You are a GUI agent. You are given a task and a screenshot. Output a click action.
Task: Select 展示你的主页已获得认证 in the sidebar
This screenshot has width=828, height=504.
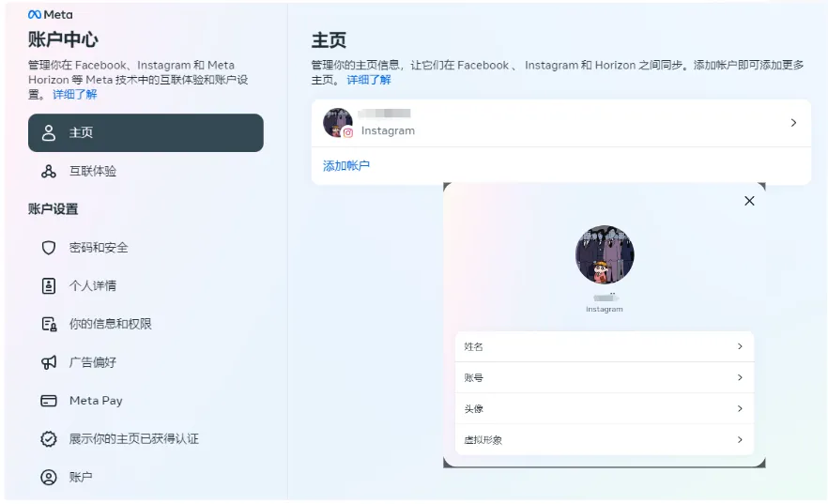146,438
